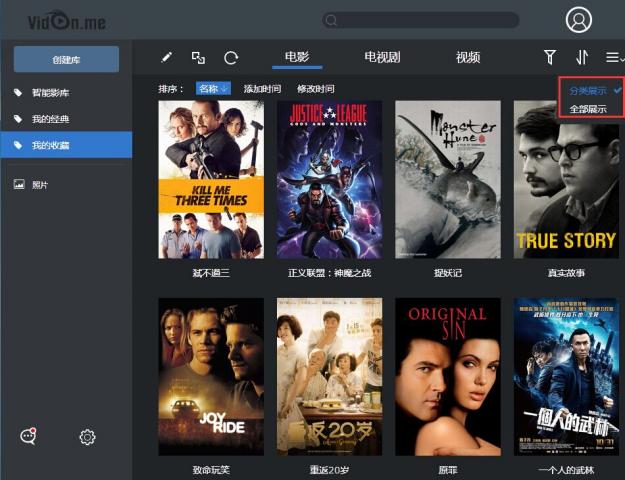The width and height of the screenshot is (625, 480).
Task: Click the search magnifier icon
Action: 331,20
